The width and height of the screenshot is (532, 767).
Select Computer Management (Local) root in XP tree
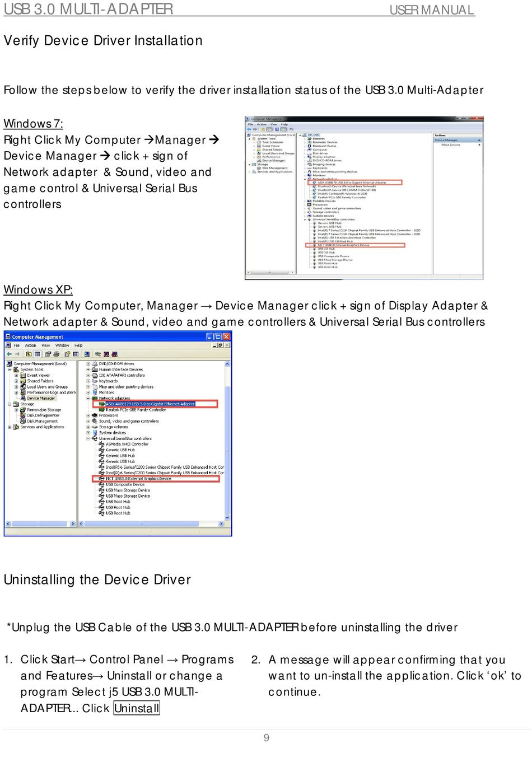point(40,364)
